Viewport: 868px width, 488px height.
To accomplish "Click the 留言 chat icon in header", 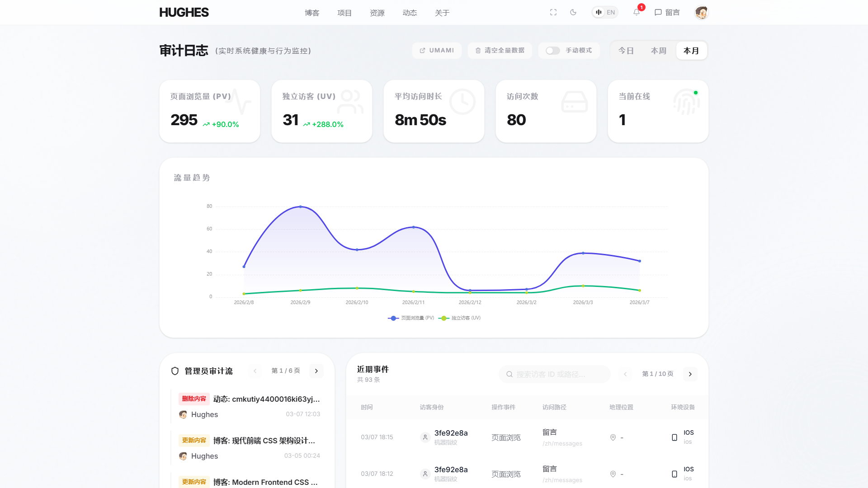I will [658, 12].
